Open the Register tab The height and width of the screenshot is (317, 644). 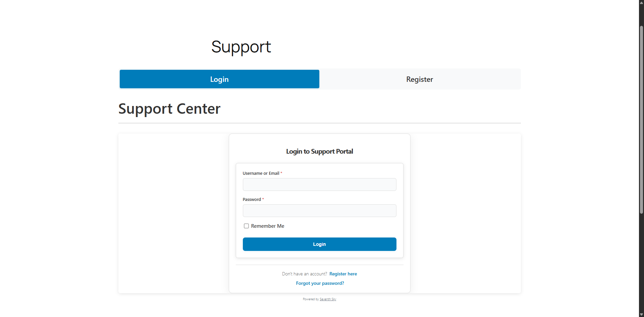pyautogui.click(x=419, y=79)
